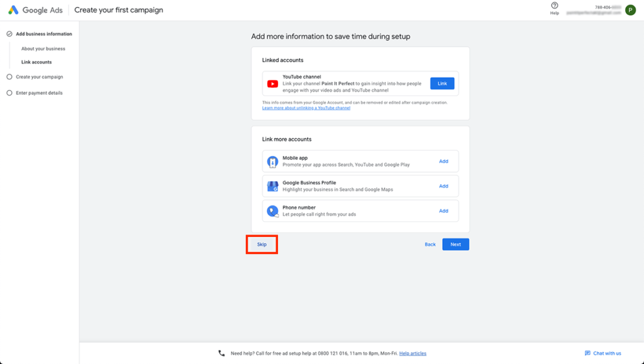Viewport: 644px width, 364px height.
Task: Click the YouTube channel icon
Action: 272,84
